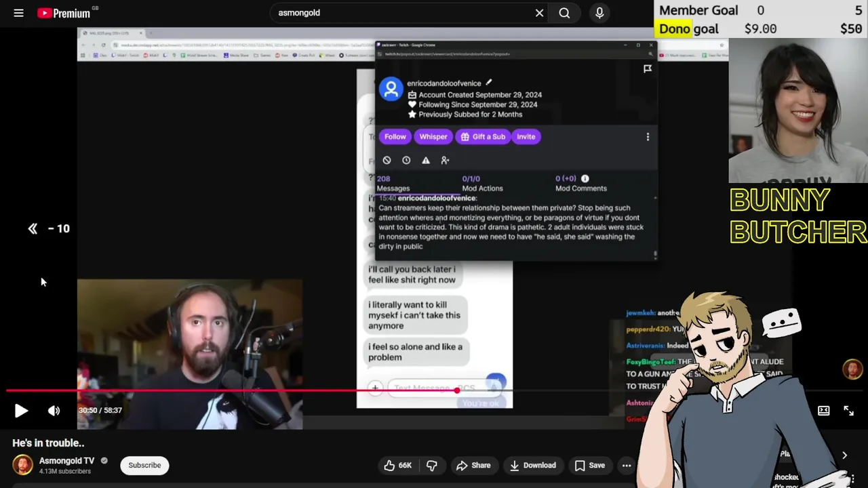Subscribe to Asmongold TV
The width and height of the screenshot is (868, 488).
click(144, 465)
